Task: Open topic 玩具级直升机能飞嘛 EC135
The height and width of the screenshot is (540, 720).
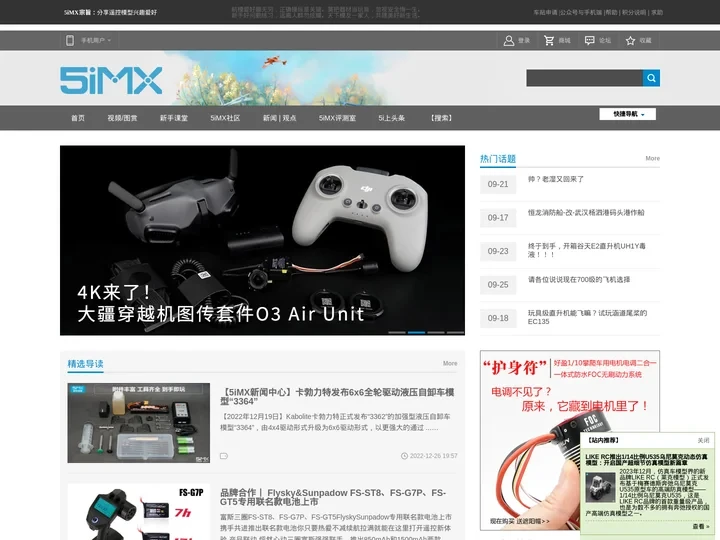Action: click(587, 317)
